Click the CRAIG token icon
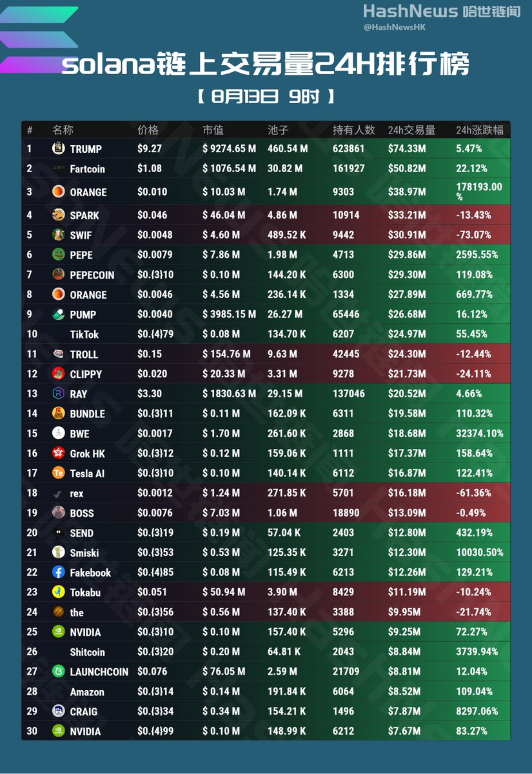 click(59, 711)
